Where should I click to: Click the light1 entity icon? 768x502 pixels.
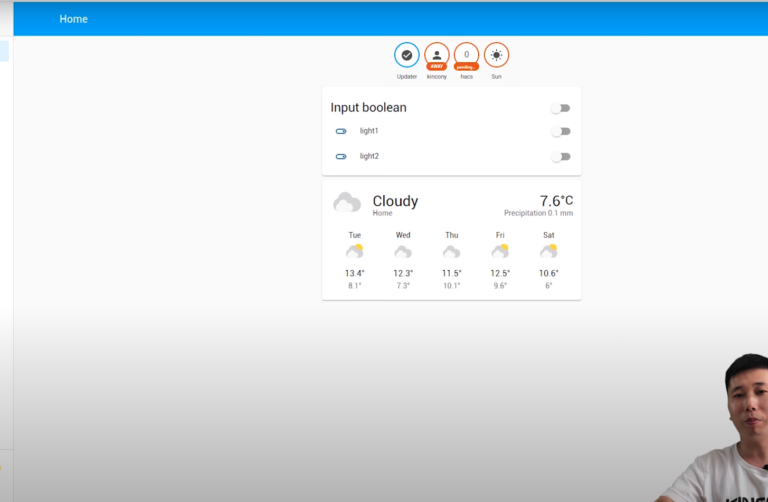(341, 131)
